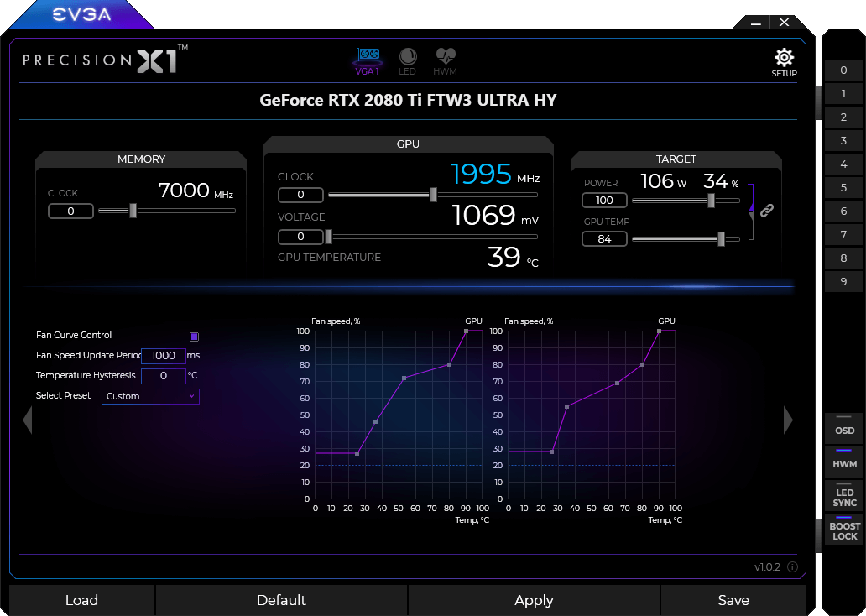Select profile slot 6

tap(843, 211)
